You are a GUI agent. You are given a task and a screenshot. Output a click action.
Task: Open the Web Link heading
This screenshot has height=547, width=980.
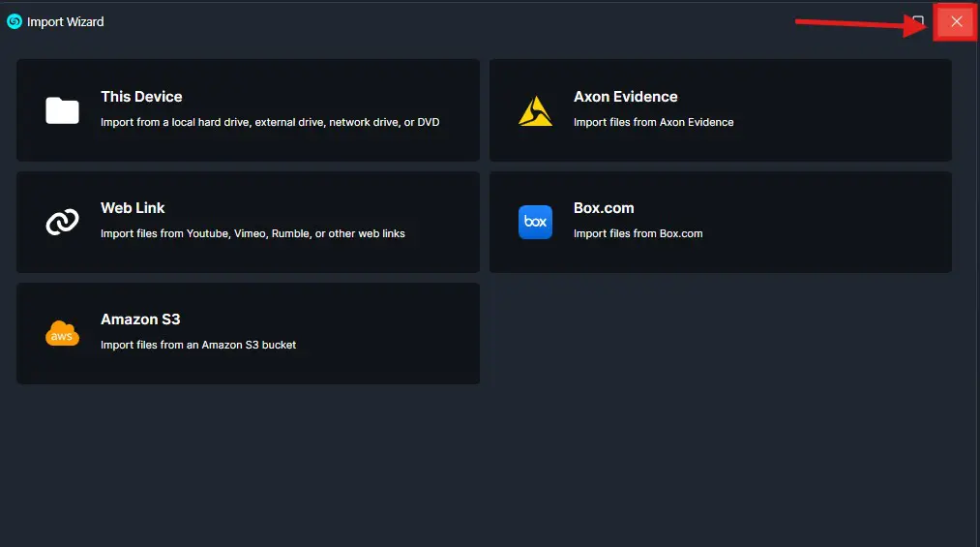133,208
